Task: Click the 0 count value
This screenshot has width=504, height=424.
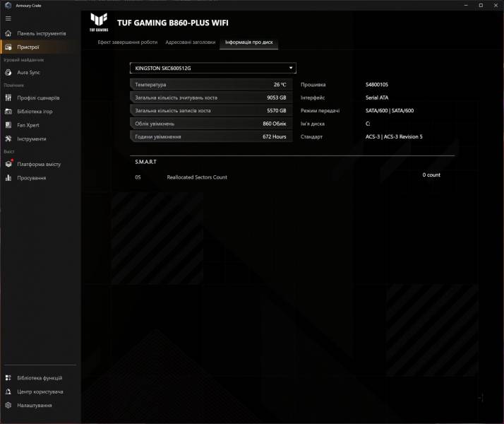Action: pos(431,175)
